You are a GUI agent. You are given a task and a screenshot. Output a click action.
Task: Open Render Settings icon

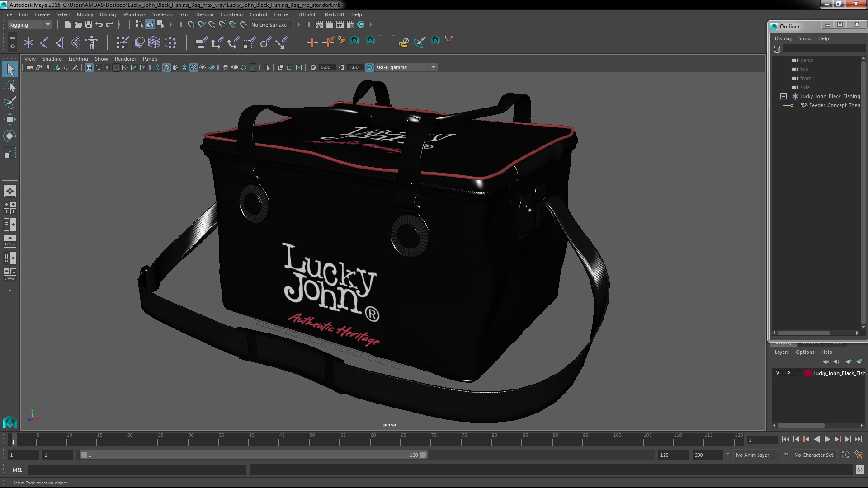350,25
